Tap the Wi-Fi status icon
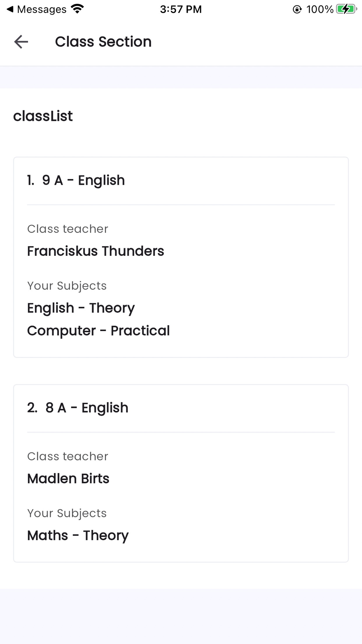The width and height of the screenshot is (362, 644). pos(77,9)
